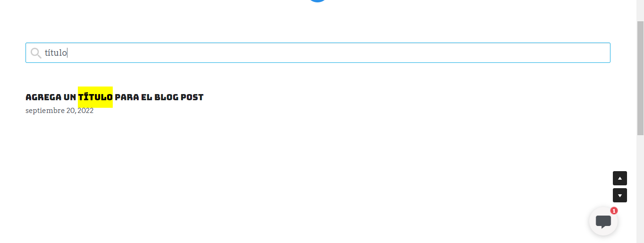Click the magnifying glass search icon
644x243 pixels.
pyautogui.click(x=36, y=53)
